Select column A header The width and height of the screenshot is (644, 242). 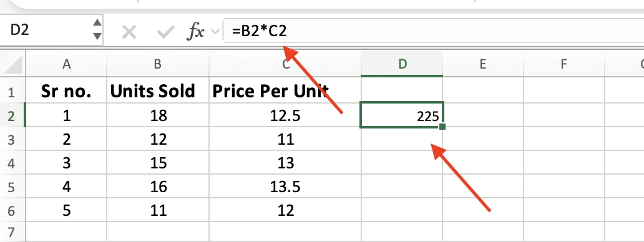point(66,64)
